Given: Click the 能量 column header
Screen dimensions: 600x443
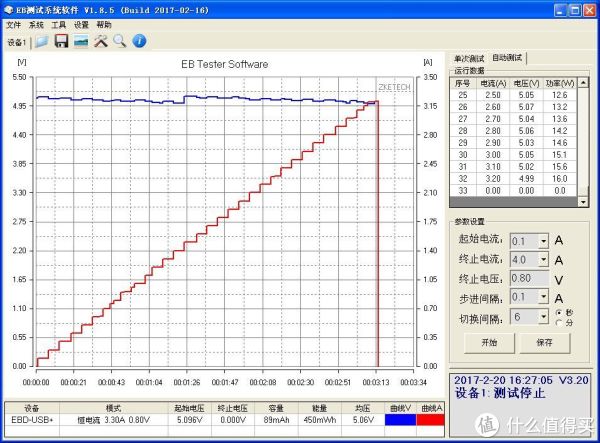Looking at the screenshot, I should coord(320,408).
